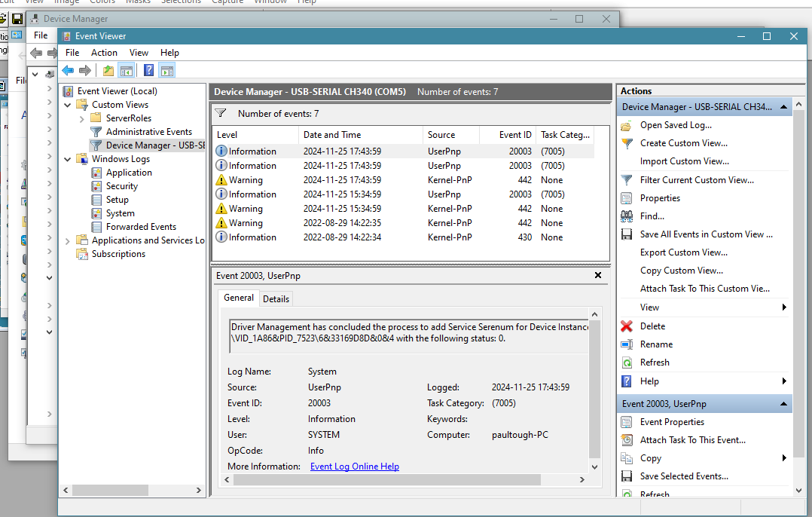Click the Event Properties icon

click(x=627, y=422)
